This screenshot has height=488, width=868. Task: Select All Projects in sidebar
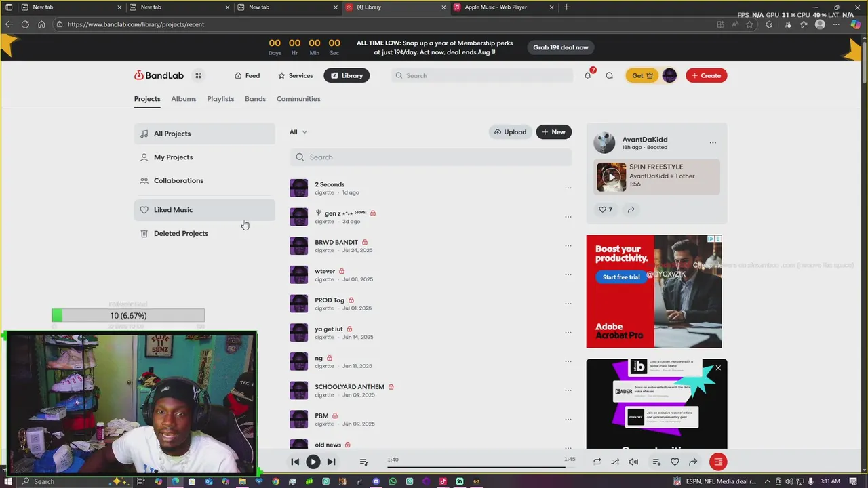204,134
